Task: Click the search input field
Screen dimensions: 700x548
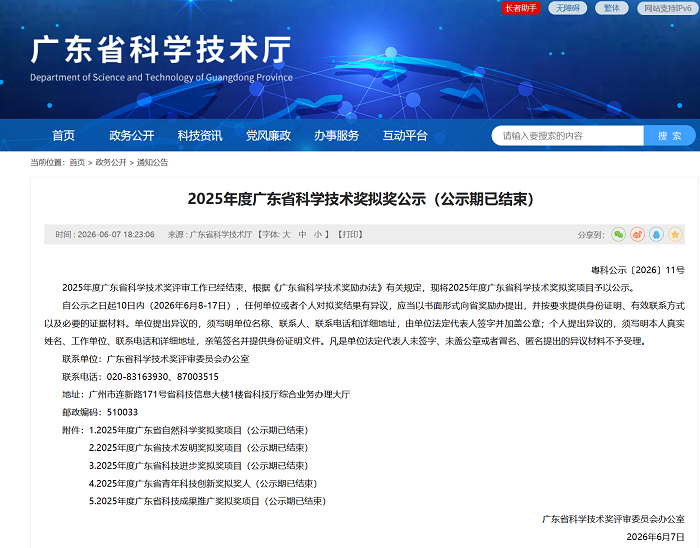Action: point(567,136)
